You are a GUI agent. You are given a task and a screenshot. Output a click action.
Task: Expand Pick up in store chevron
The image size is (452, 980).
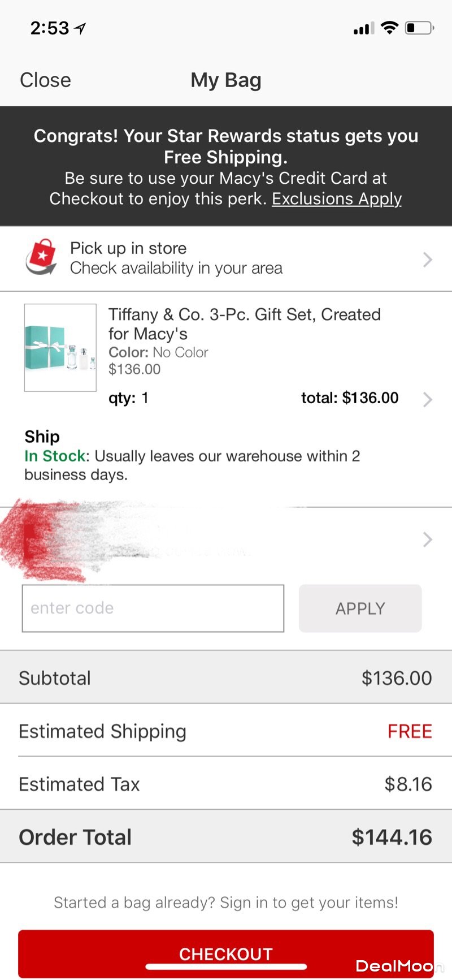(428, 260)
